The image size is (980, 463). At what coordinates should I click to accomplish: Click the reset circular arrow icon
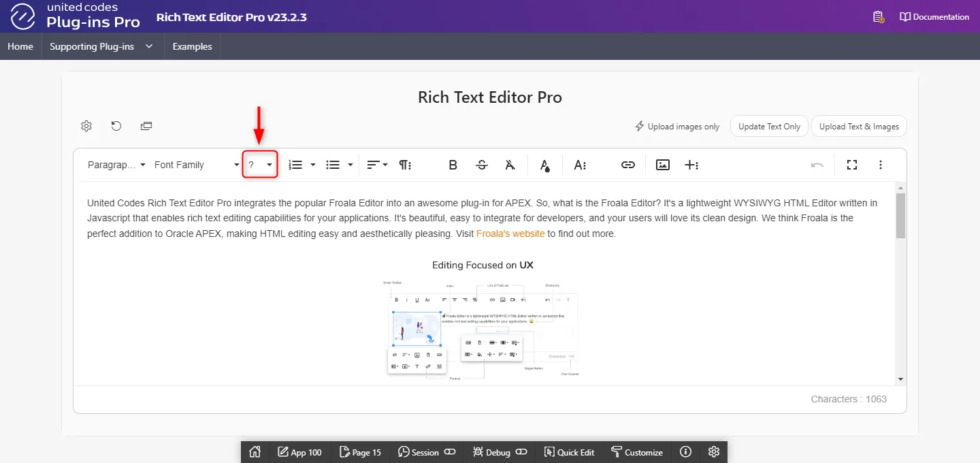coord(116,126)
